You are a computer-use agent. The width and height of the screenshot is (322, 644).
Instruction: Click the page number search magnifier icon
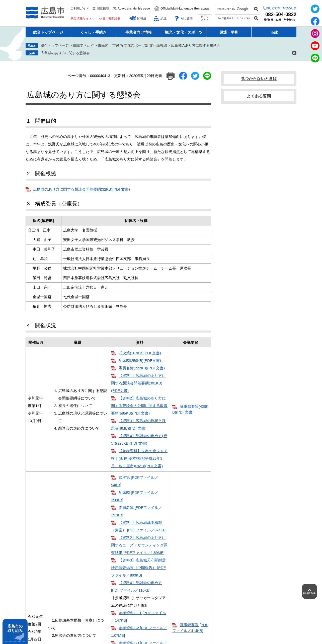[256, 18]
